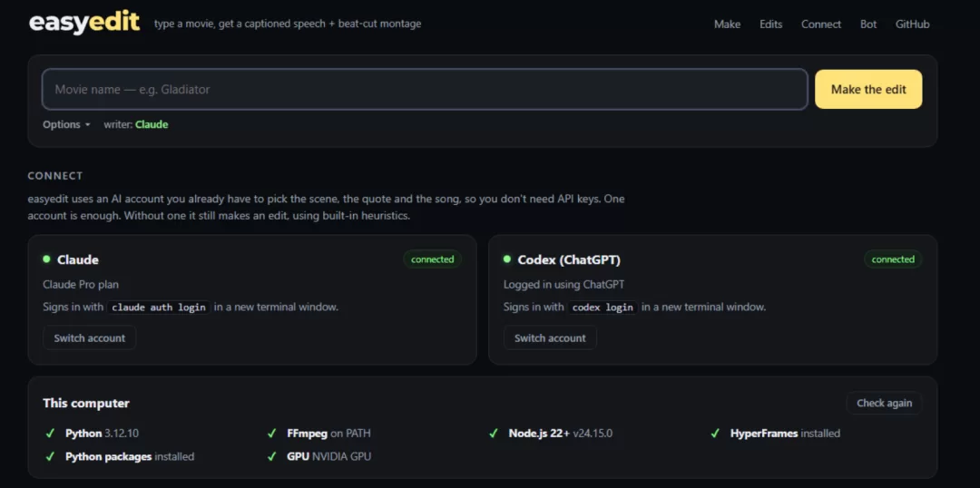Click the Make the edit button
The height and width of the screenshot is (488, 980).
tap(868, 90)
